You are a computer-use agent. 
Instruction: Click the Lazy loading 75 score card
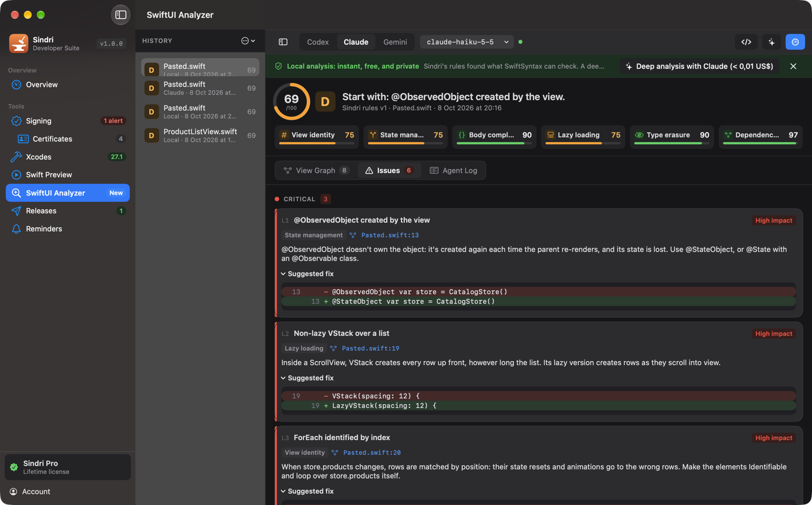point(583,137)
